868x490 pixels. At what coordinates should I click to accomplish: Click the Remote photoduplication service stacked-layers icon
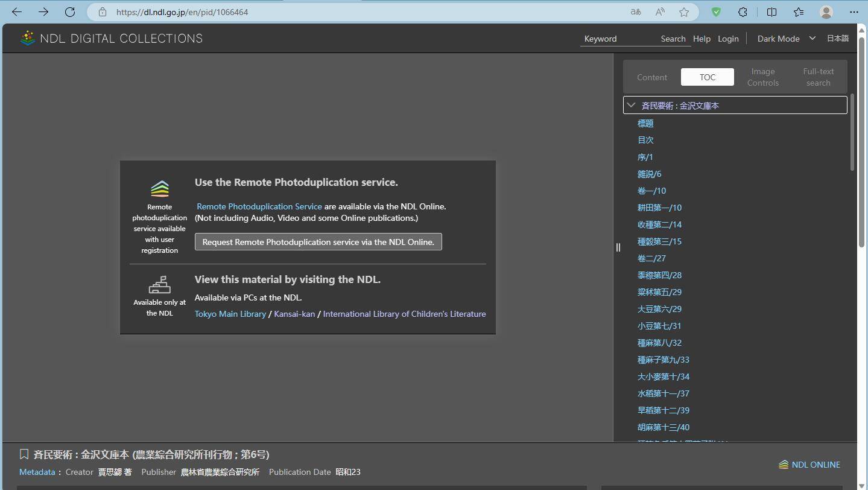160,189
